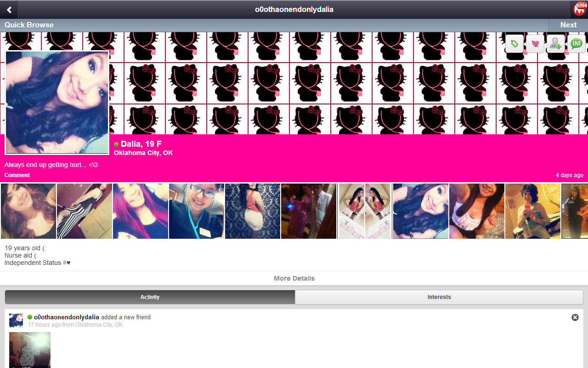Switch to the Interests tab

tap(439, 297)
